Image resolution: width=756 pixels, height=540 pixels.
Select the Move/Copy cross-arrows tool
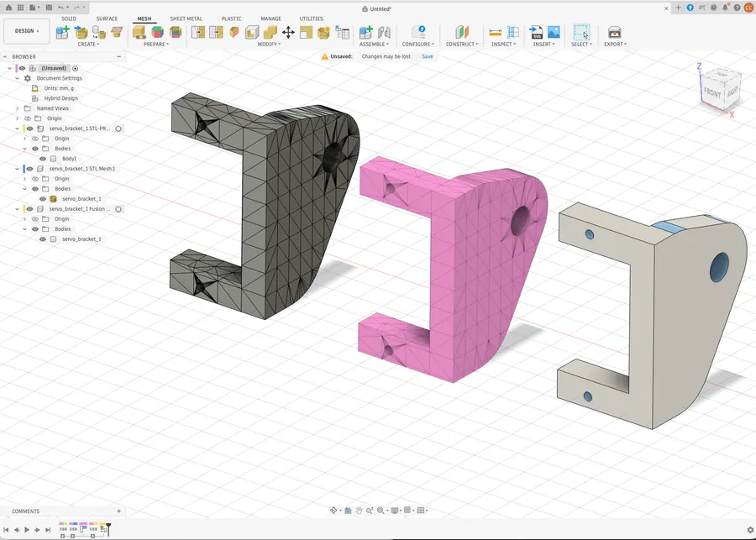[x=288, y=32]
